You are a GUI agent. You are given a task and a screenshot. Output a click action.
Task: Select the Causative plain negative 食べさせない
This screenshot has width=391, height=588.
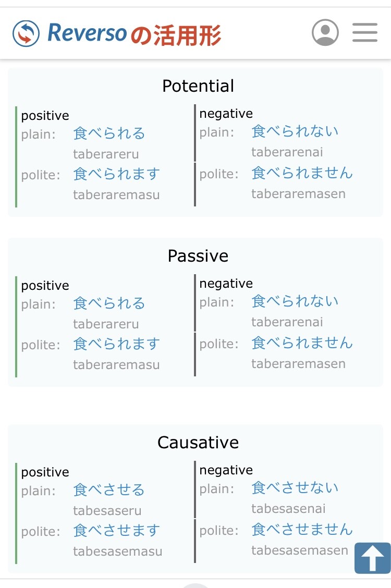tap(295, 488)
